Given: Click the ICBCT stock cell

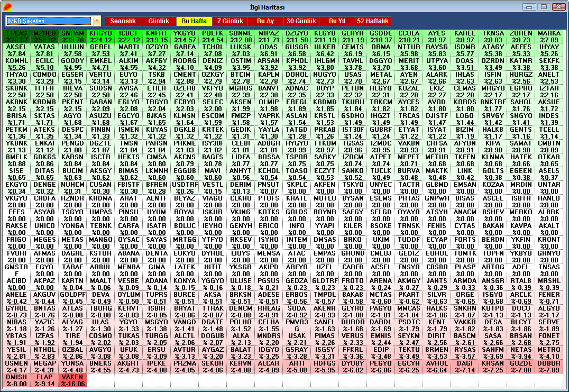Looking at the screenshot, I should (x=129, y=37).
